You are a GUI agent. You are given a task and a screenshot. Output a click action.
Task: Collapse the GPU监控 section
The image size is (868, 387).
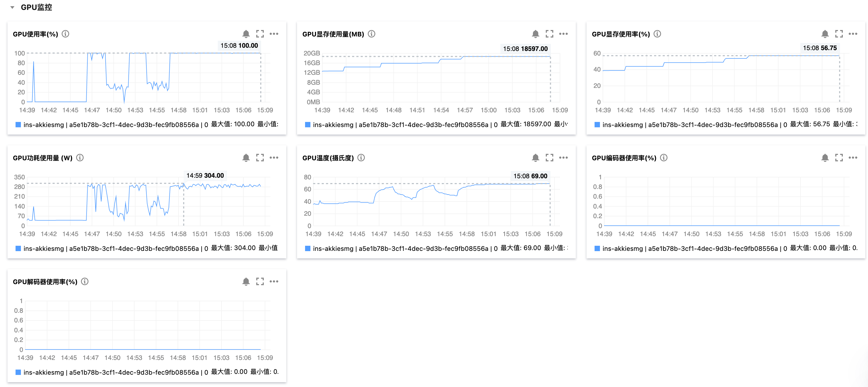(x=13, y=8)
